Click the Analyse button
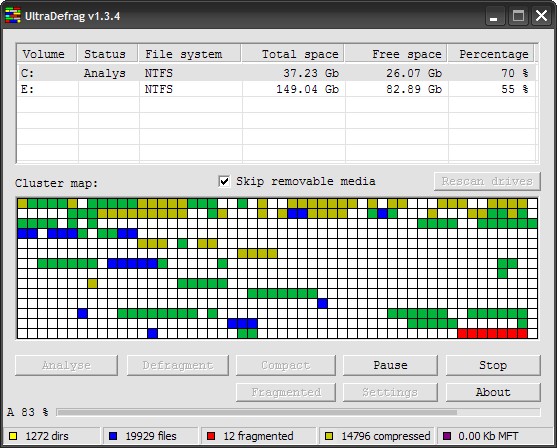The height and width of the screenshot is (448, 557). pos(66,365)
